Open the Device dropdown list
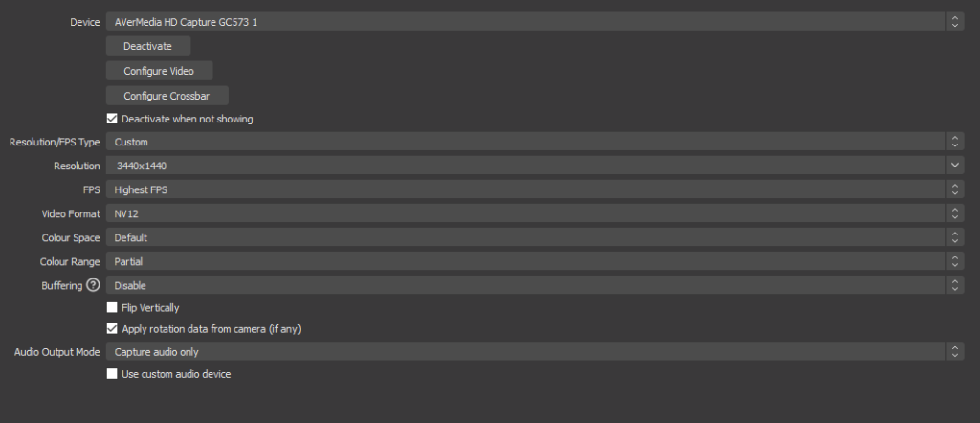 point(526,22)
